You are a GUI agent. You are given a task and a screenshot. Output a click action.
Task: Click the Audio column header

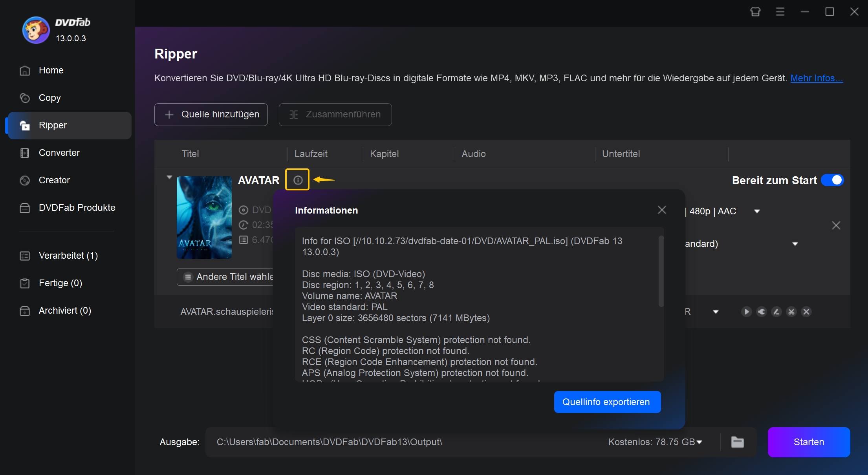pos(474,154)
